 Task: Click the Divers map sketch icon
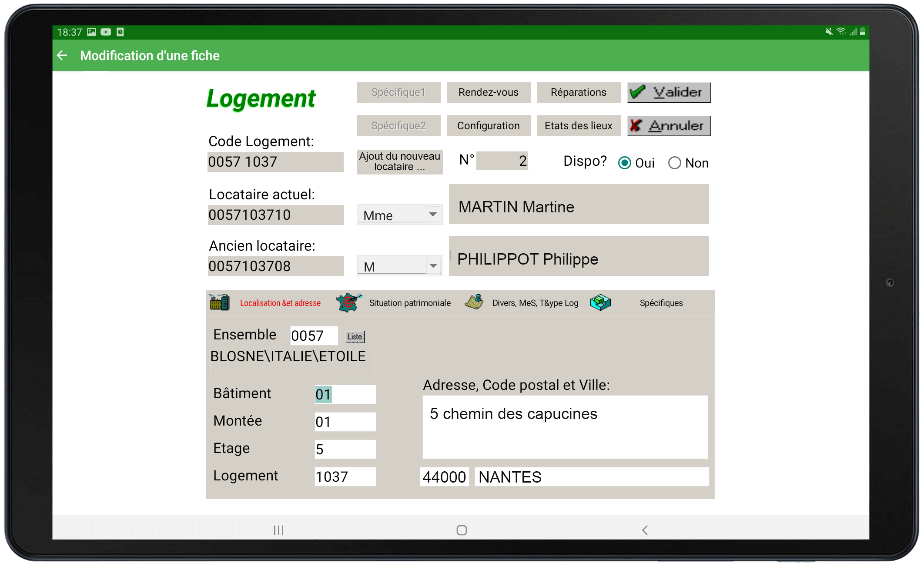click(474, 302)
